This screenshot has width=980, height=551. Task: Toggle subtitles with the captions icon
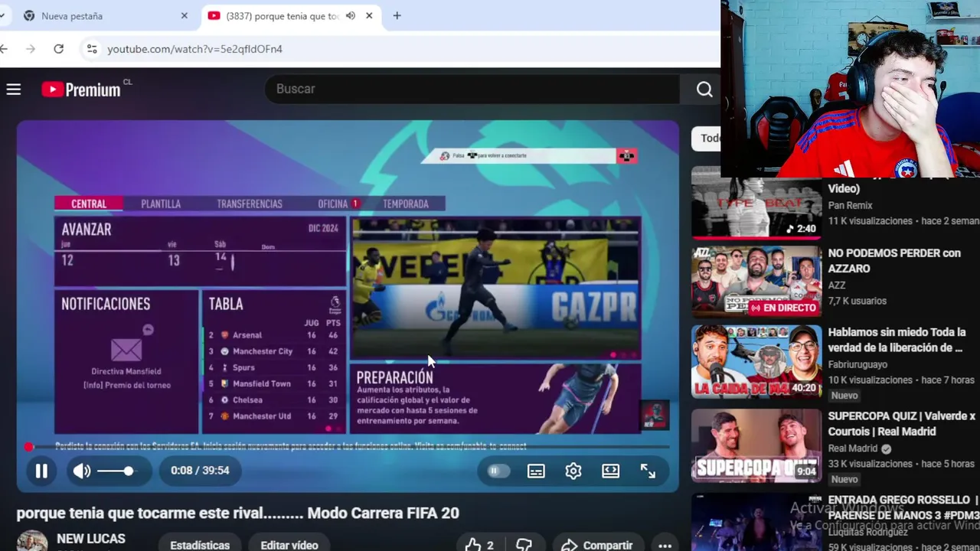pyautogui.click(x=536, y=471)
